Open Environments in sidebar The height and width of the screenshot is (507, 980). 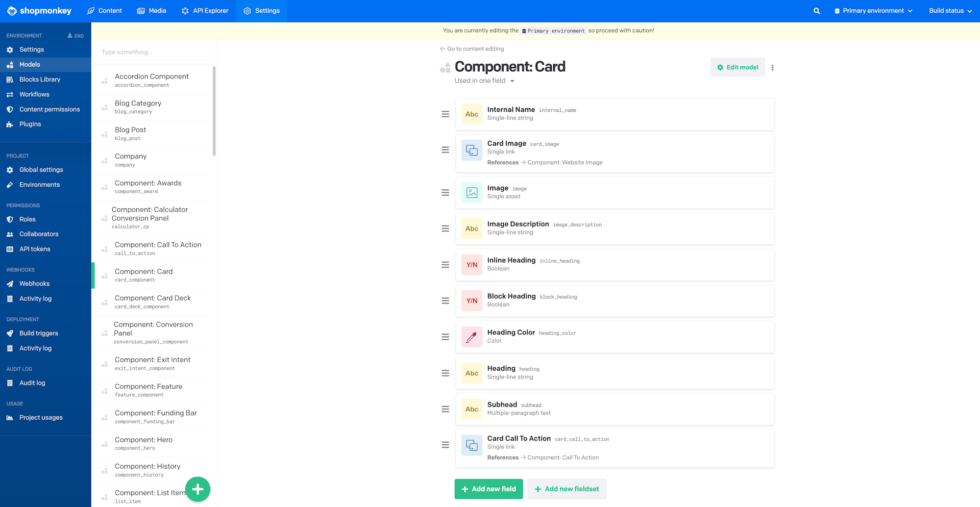pos(46,185)
